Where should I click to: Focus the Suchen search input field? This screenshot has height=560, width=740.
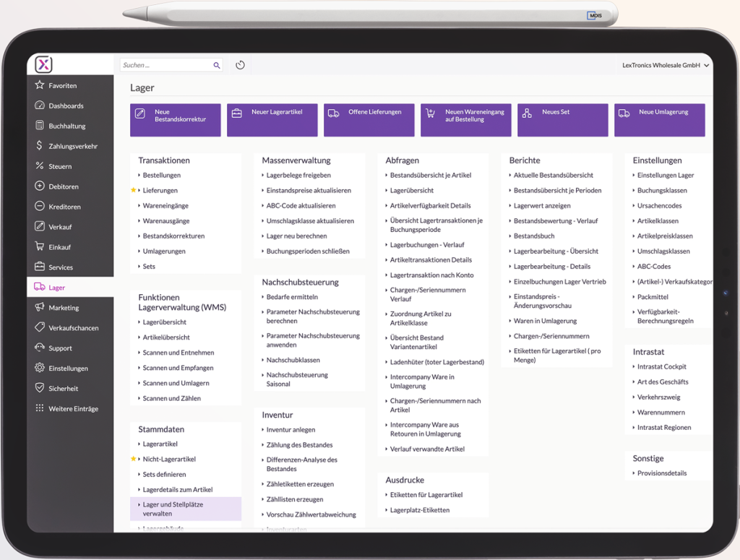tap(165, 65)
